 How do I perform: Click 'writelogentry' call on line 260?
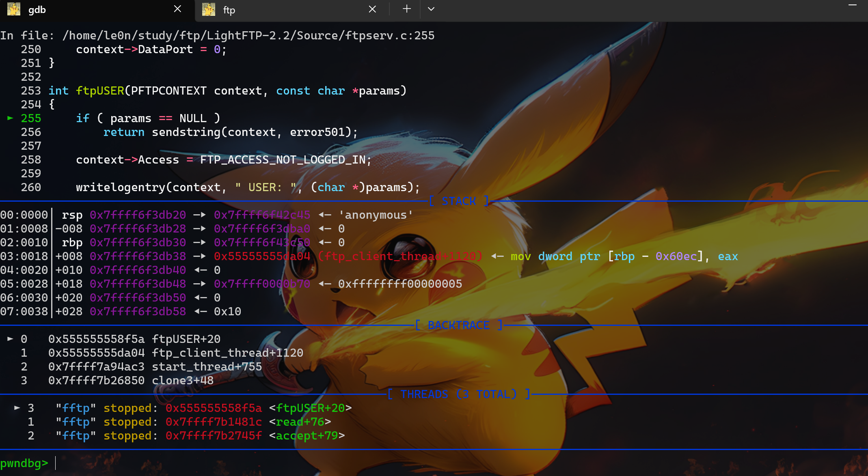(x=121, y=187)
